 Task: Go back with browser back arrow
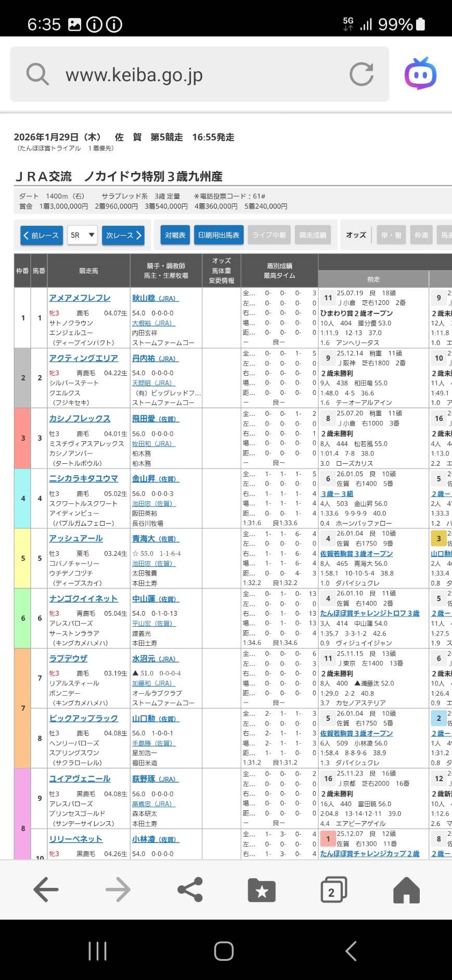46,889
